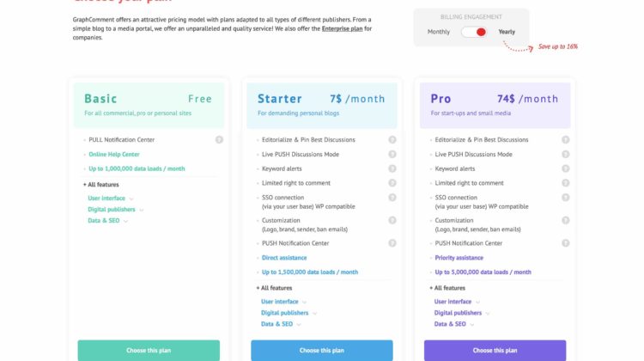Choose the Basic free plan
Screen dimensions: 644x361
click(x=149, y=351)
